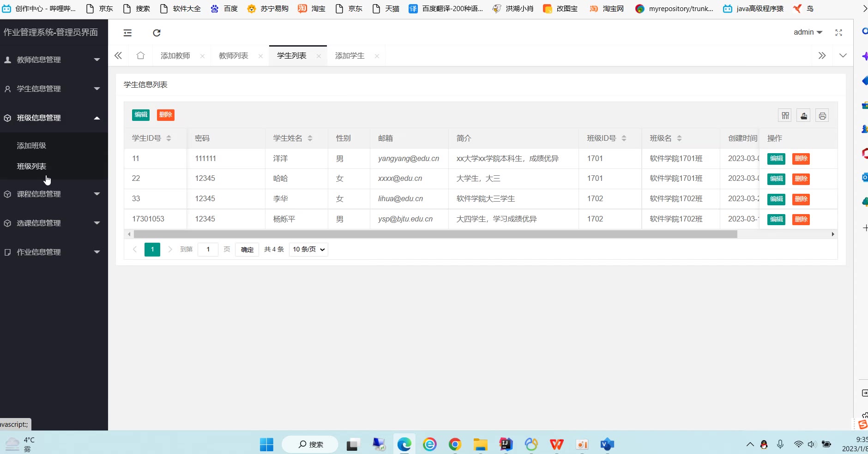The width and height of the screenshot is (868, 454).
Task: Click 编辑 button in row for 洋洋
Action: pos(776,159)
